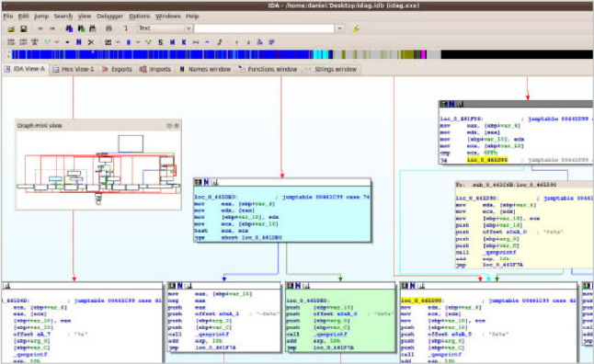Image resolution: width=594 pixels, height=364 pixels.
Task: Click the 'loc_0_461DB3:' label in cyan node
Action: click(x=216, y=197)
